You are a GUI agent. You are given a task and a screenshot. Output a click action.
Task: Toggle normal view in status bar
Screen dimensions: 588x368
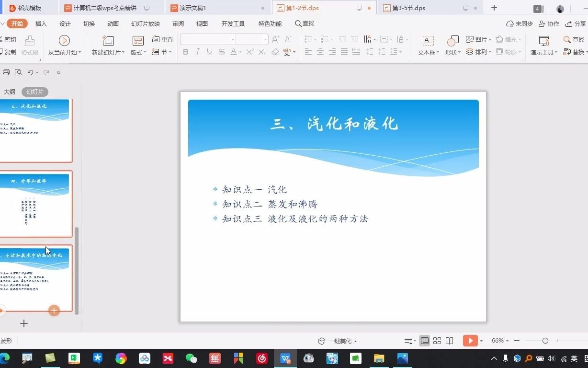pyautogui.click(x=424, y=341)
